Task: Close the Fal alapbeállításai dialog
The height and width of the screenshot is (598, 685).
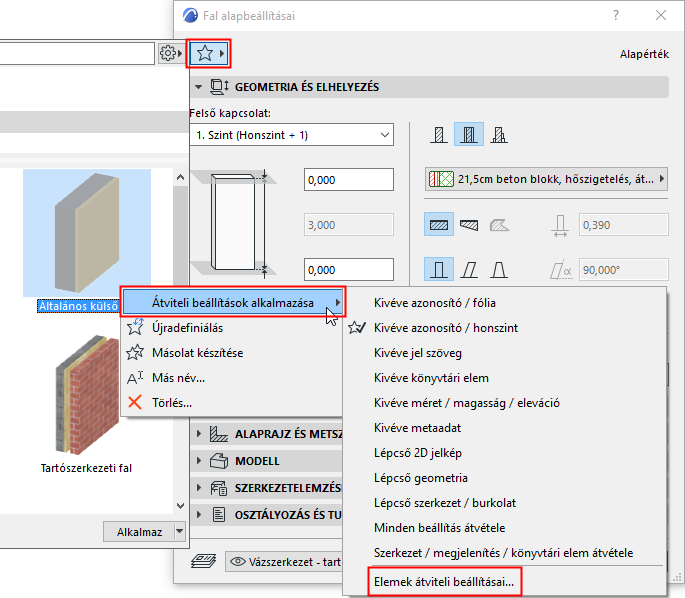Action: (661, 15)
